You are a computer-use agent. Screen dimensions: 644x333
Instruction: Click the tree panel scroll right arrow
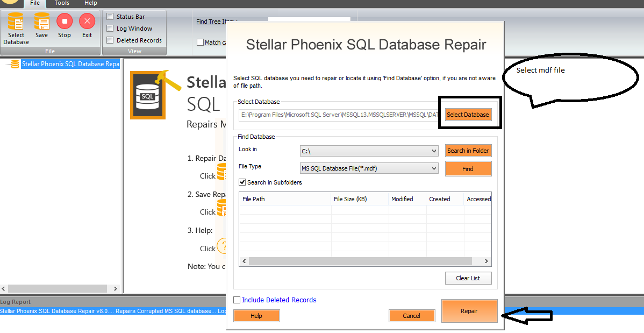pos(116,288)
